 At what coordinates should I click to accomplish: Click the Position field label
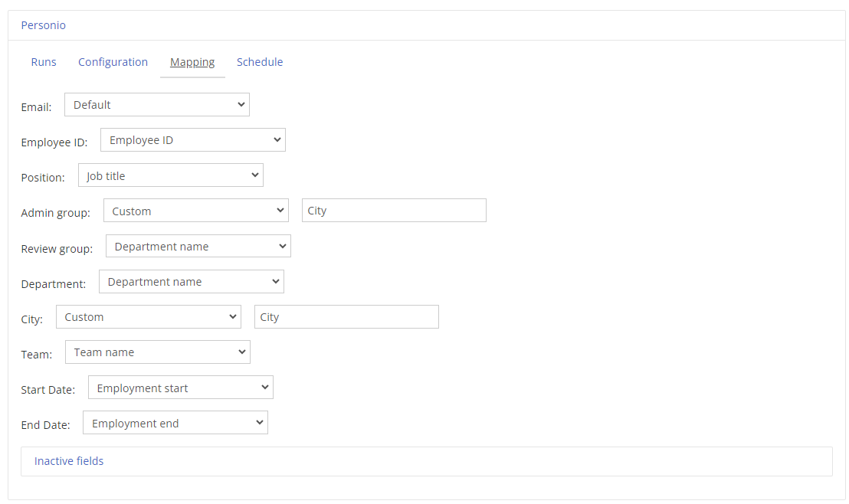43,178
